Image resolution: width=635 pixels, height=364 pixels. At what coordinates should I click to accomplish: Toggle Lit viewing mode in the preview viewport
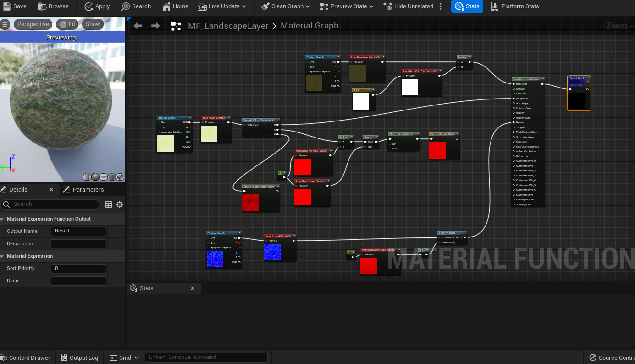coord(67,24)
